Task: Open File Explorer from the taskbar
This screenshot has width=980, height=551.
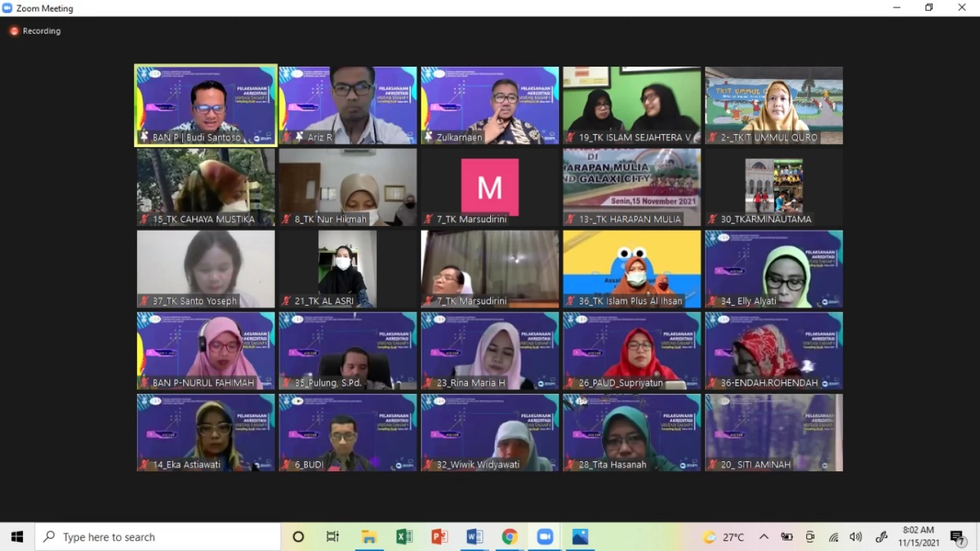Action: point(369,537)
